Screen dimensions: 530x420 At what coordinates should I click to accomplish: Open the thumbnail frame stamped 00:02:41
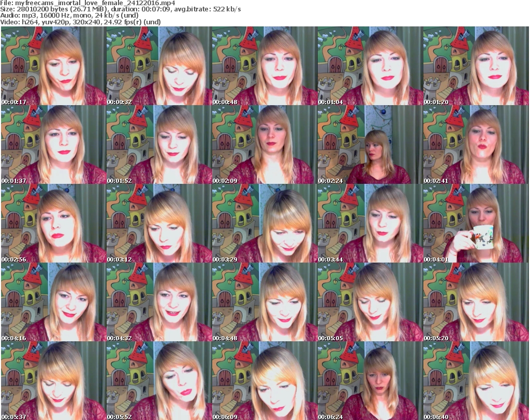(476, 144)
